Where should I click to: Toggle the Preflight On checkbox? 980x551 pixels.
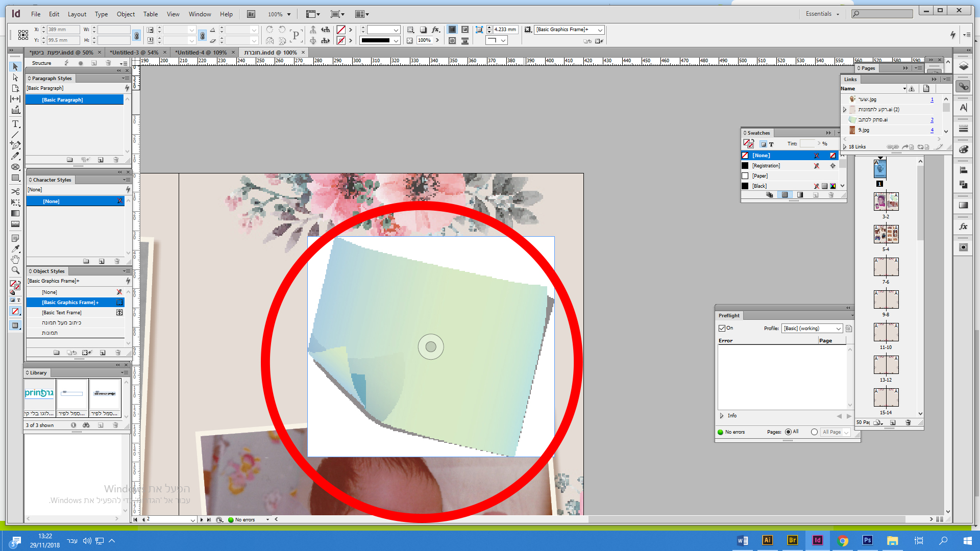pyautogui.click(x=722, y=328)
